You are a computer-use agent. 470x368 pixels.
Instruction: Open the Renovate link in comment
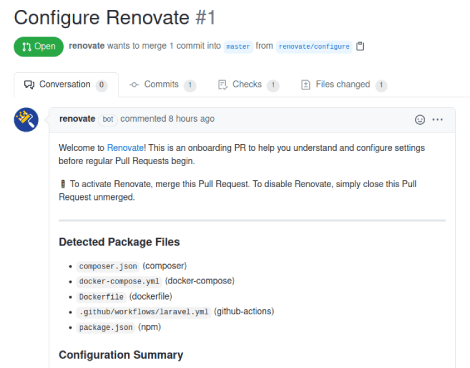click(126, 148)
